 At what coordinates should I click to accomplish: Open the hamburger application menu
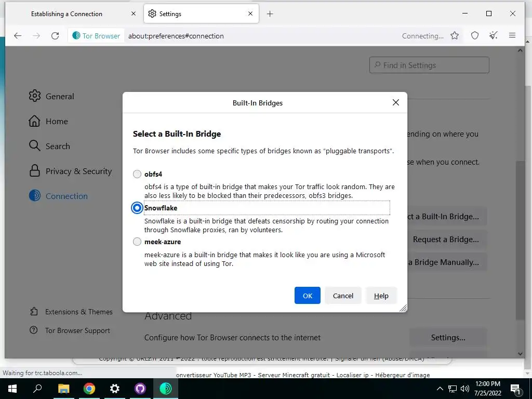(x=512, y=36)
